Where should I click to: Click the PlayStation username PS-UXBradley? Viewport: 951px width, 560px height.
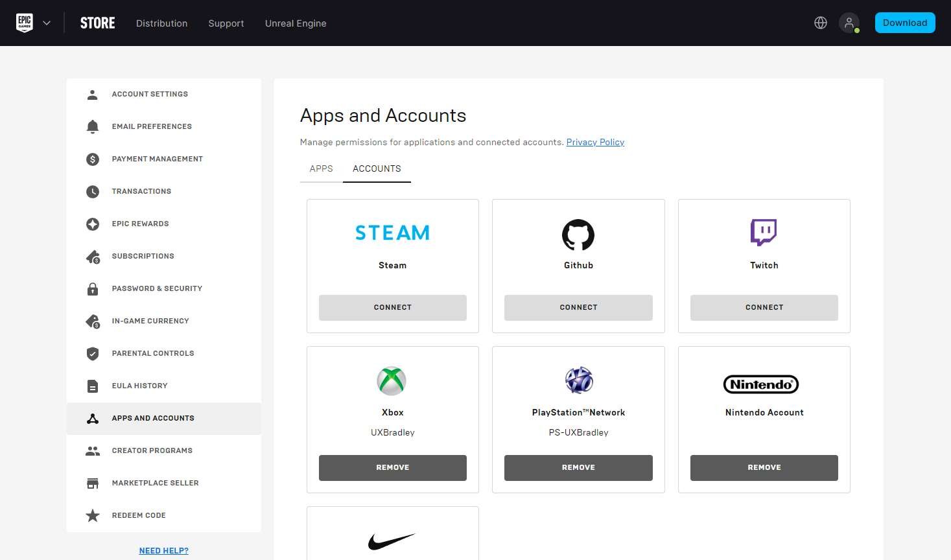click(578, 433)
